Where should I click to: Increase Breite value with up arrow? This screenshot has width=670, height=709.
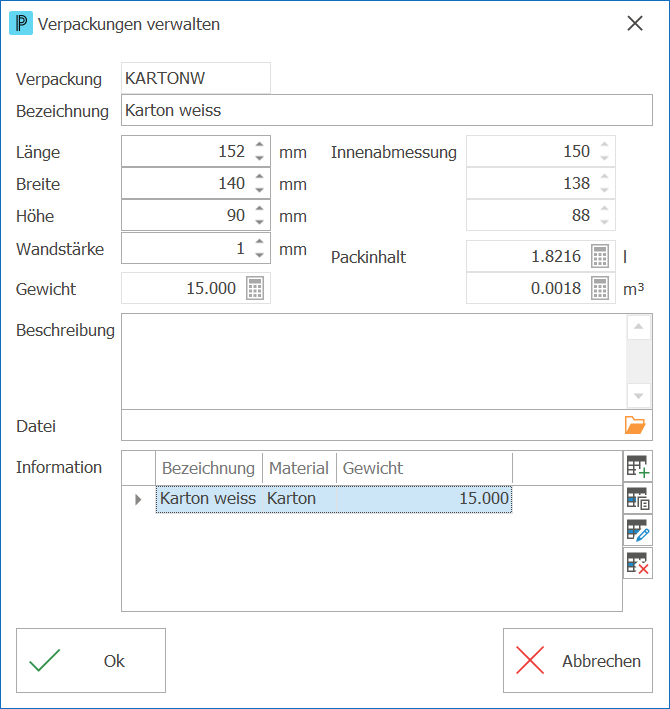click(x=259, y=176)
